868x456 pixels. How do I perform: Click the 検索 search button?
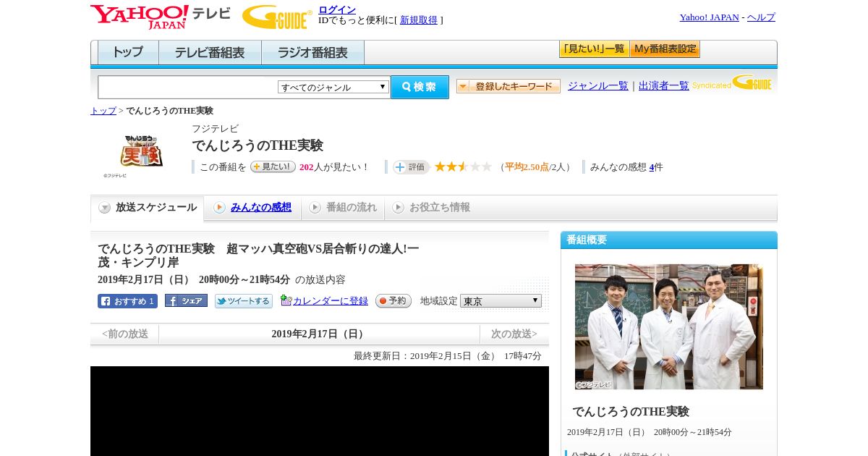coord(420,87)
